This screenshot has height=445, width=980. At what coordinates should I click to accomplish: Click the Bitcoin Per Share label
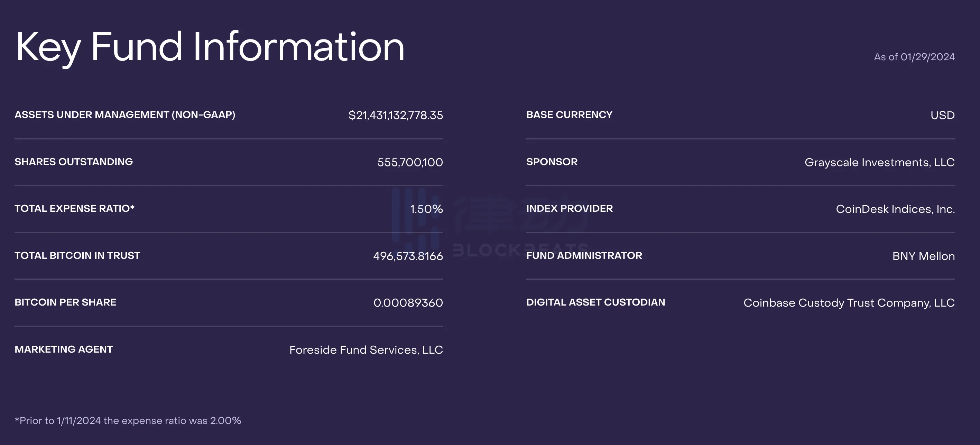coord(65,302)
